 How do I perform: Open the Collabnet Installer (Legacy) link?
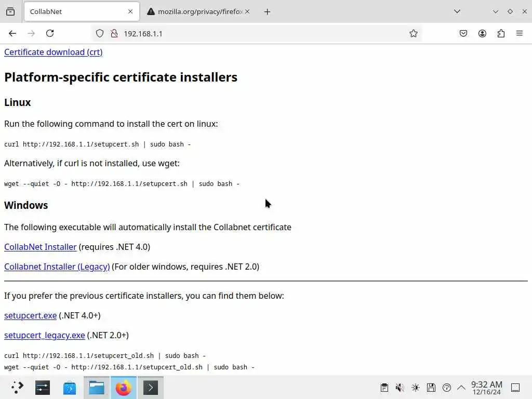(x=57, y=267)
